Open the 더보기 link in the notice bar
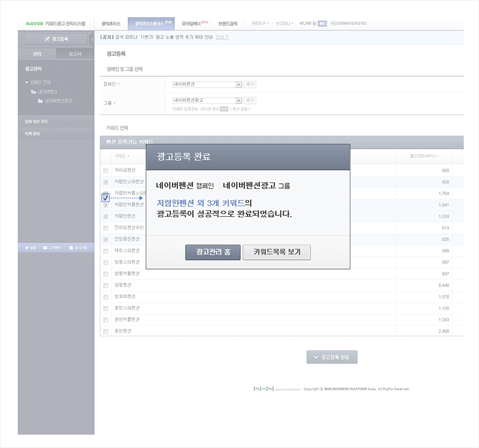This screenshot has width=479, height=448. coord(222,37)
